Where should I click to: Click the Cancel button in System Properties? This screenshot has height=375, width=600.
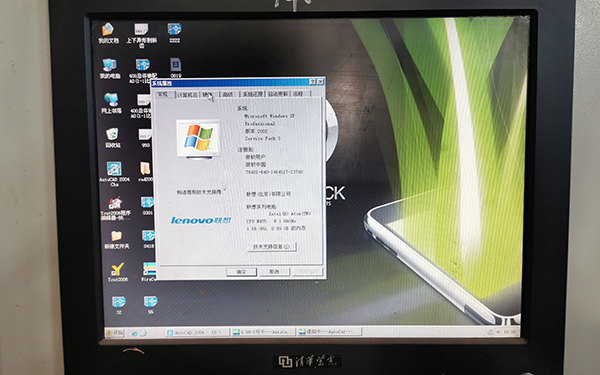pos(274,272)
